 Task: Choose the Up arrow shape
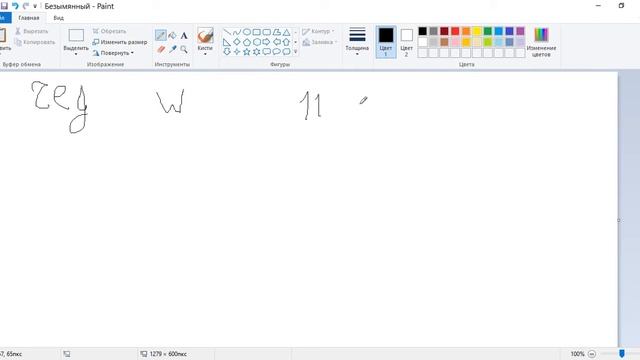click(x=287, y=42)
